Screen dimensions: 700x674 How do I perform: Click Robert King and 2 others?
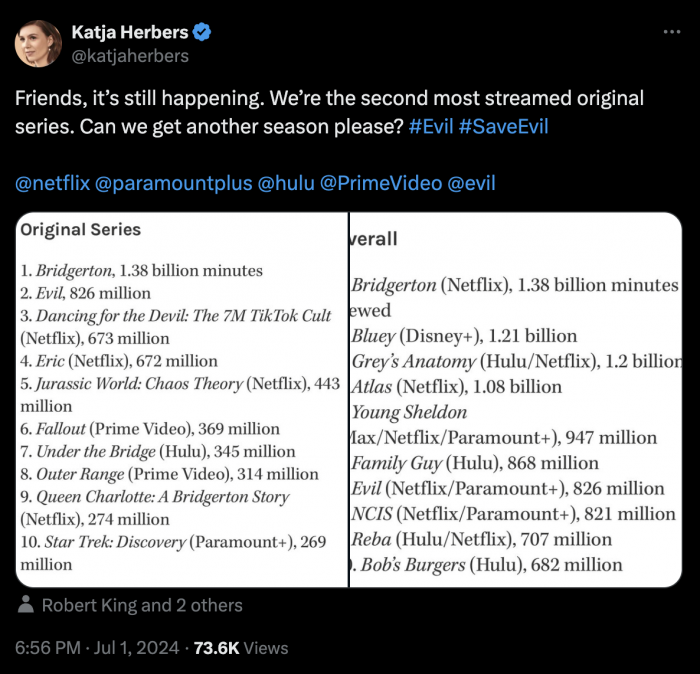tap(142, 605)
